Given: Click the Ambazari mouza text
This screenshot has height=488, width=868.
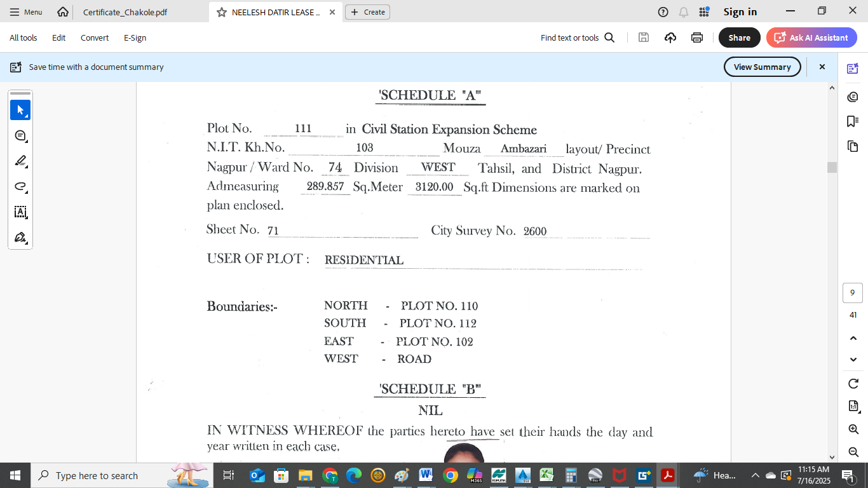Looking at the screenshot, I should coord(524,149).
